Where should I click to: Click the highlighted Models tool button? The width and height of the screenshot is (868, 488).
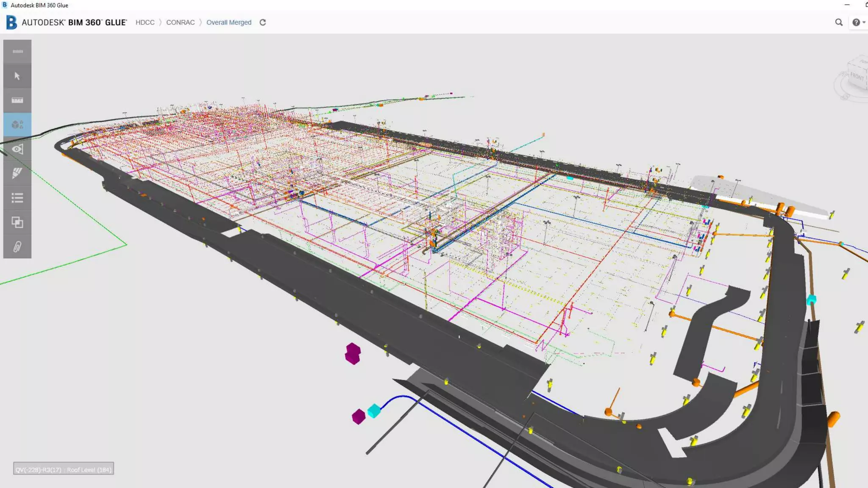point(17,125)
